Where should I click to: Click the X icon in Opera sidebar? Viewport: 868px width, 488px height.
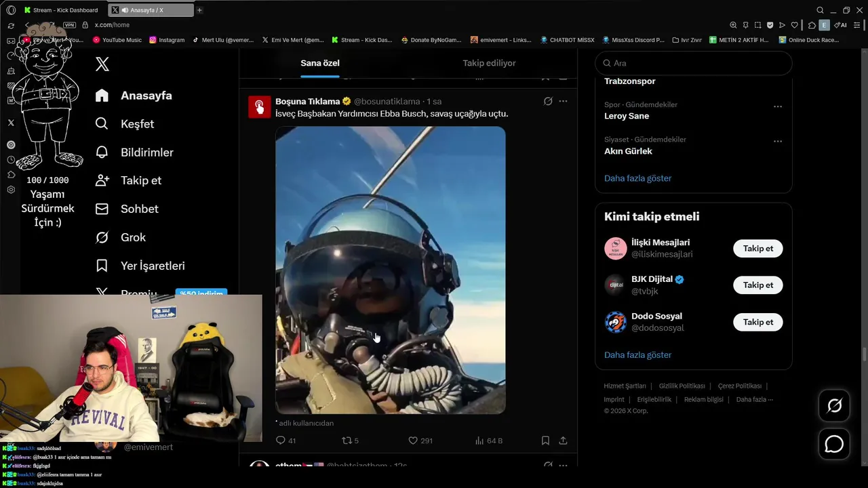coord(11,123)
